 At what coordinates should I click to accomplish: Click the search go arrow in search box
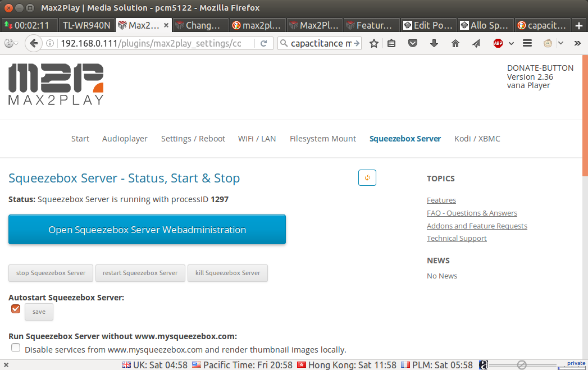pyautogui.click(x=357, y=43)
